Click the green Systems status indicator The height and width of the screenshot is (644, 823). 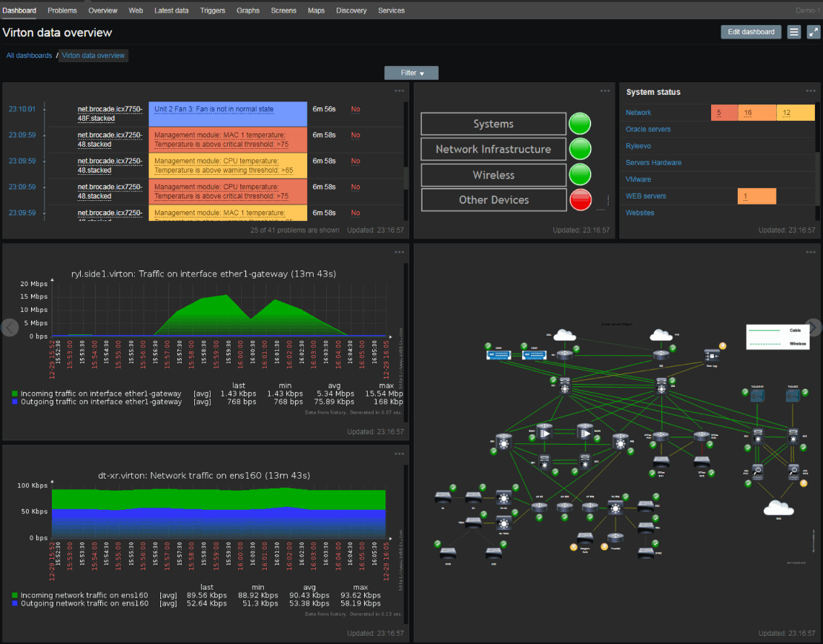point(580,124)
